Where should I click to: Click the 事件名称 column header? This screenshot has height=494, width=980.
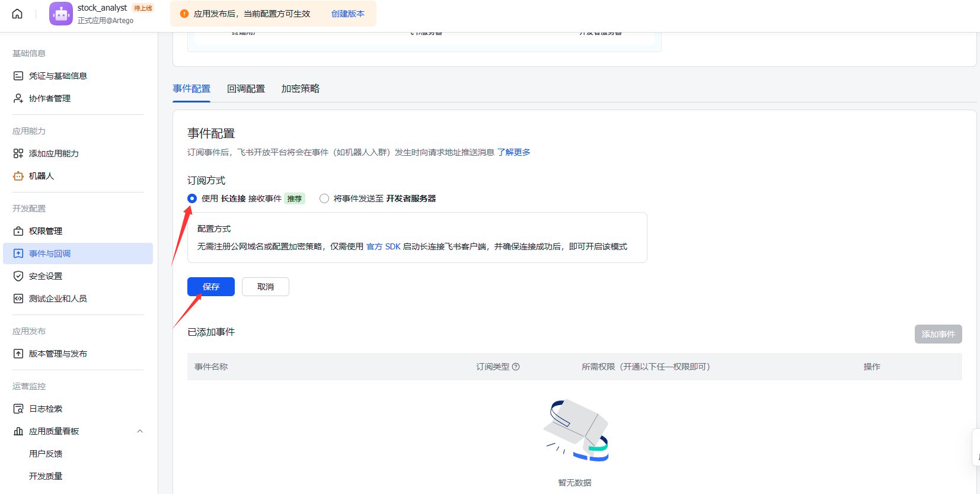click(211, 367)
